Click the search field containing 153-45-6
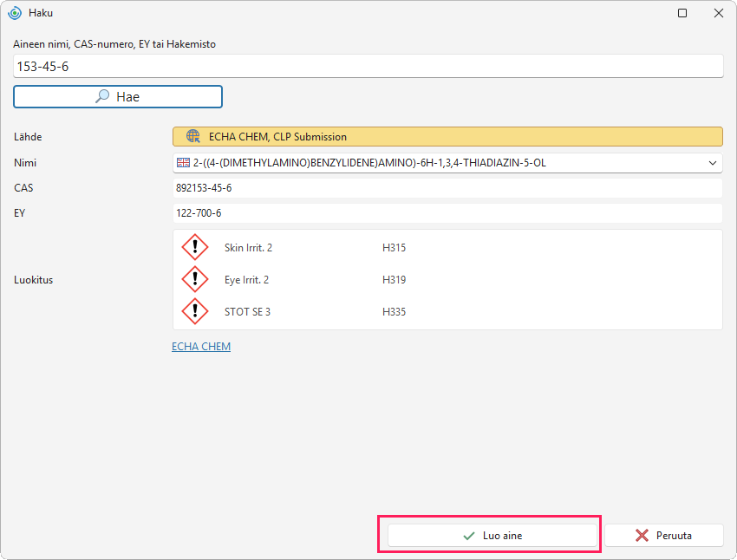Image resolution: width=737 pixels, height=560 pixels. 368,66
